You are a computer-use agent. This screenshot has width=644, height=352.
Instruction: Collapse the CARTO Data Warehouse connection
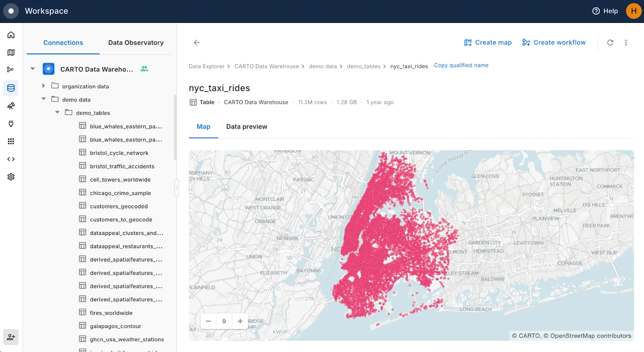(x=33, y=69)
